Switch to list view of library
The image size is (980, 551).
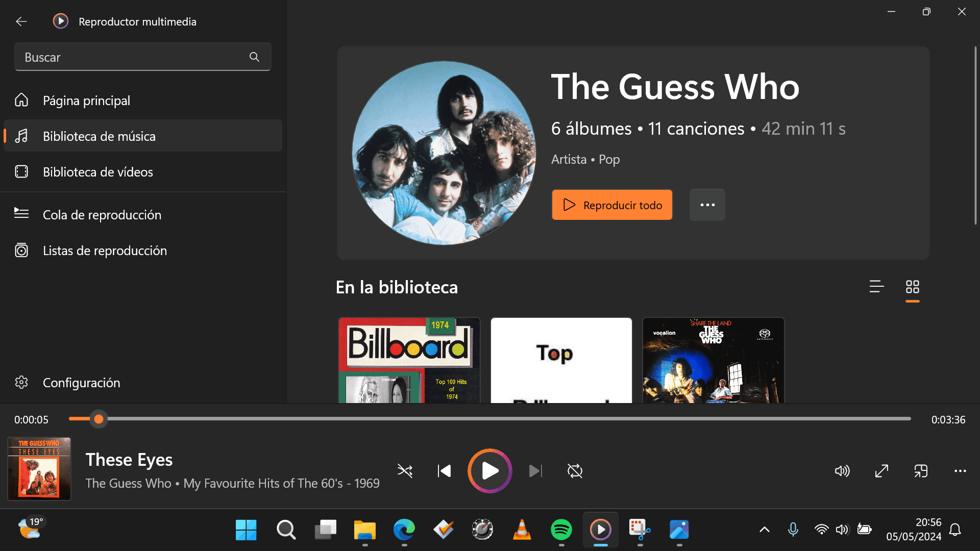[876, 287]
